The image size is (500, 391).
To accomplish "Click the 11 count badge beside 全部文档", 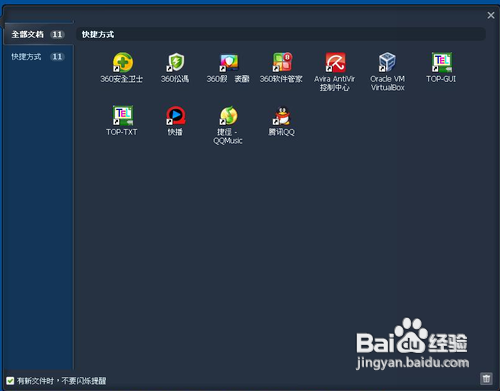I will pos(57,34).
